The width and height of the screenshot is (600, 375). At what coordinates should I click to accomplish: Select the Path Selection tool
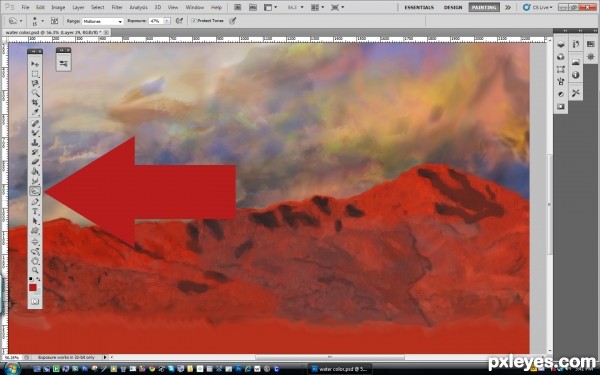(35, 221)
